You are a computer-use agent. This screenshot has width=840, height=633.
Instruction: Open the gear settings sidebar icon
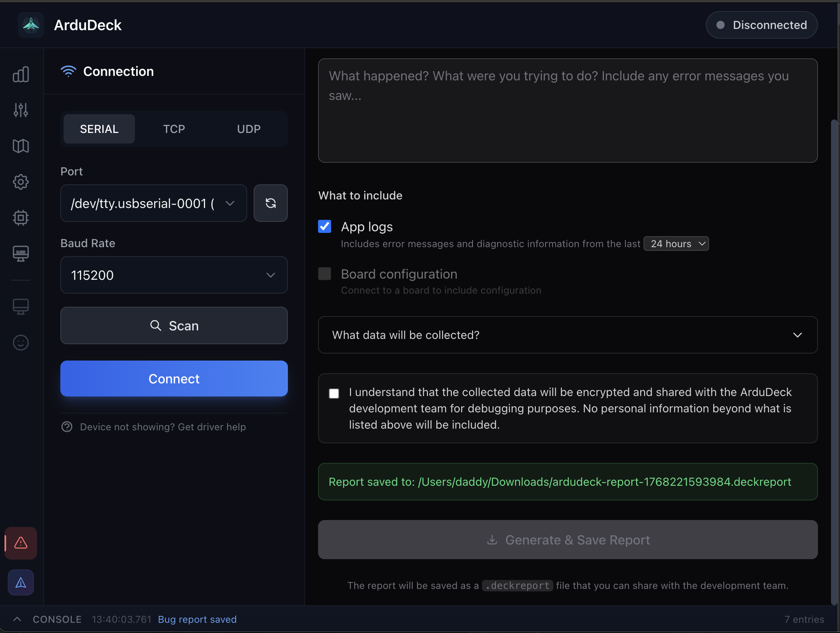pos(21,182)
